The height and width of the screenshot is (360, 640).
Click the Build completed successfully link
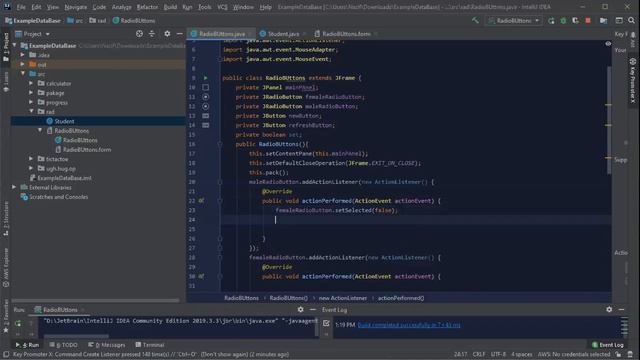409,325
